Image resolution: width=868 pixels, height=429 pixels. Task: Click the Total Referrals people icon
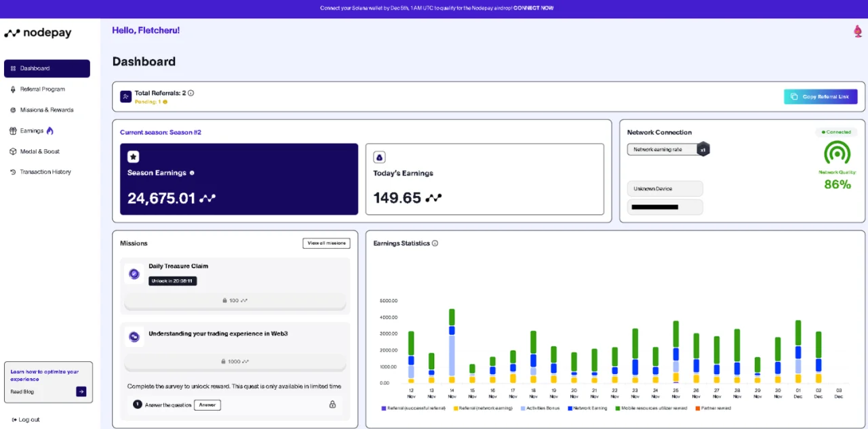125,97
